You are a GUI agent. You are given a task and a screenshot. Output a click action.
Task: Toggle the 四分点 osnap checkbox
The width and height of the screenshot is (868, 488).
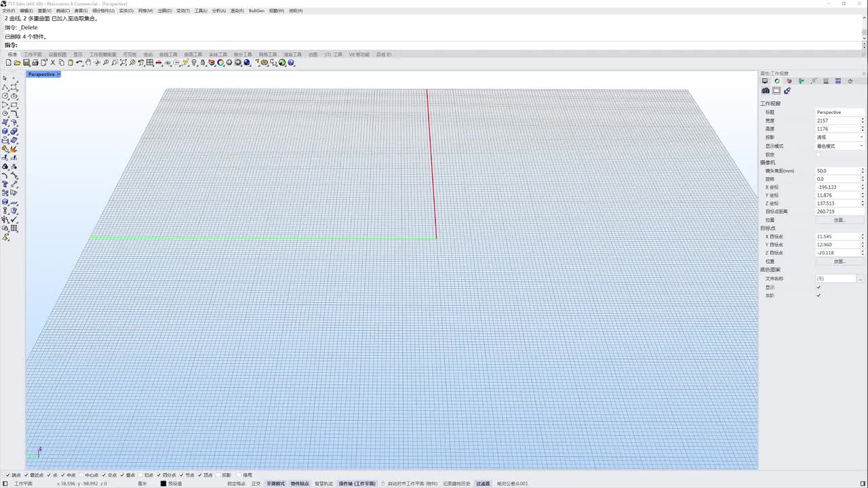[x=159, y=475]
